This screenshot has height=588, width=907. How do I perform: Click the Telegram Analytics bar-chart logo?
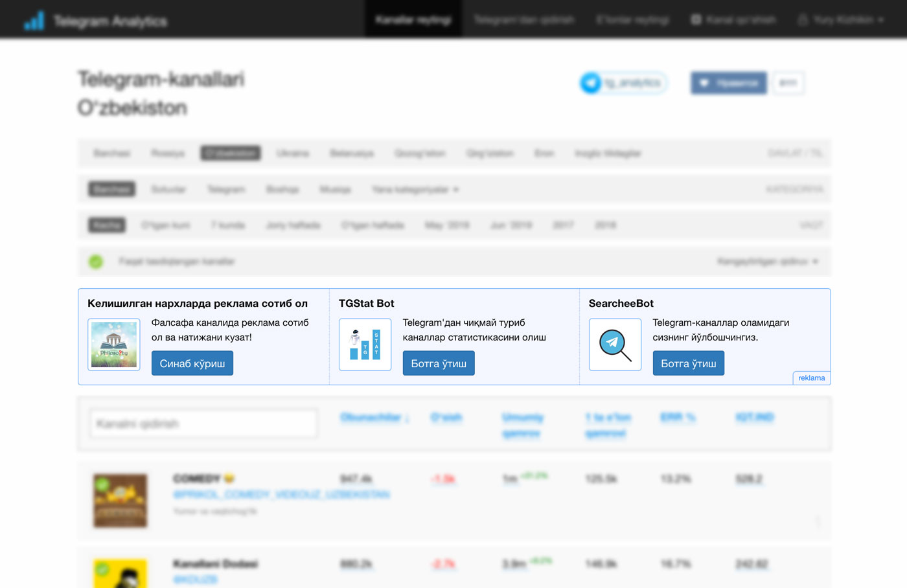click(x=34, y=21)
